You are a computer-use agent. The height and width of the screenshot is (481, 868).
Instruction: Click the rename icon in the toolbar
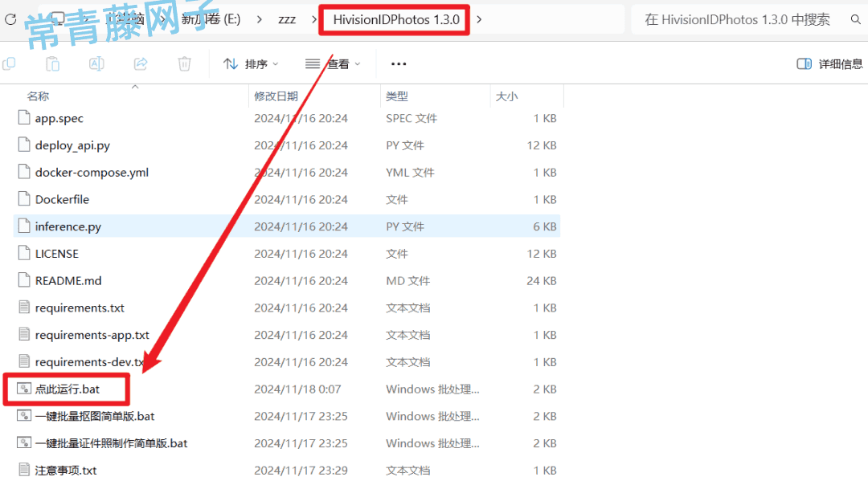tap(96, 64)
